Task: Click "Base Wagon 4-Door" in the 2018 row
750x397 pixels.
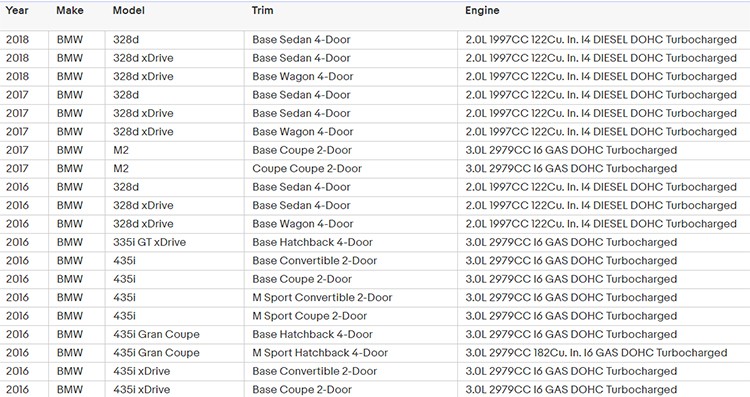Action: (x=303, y=77)
